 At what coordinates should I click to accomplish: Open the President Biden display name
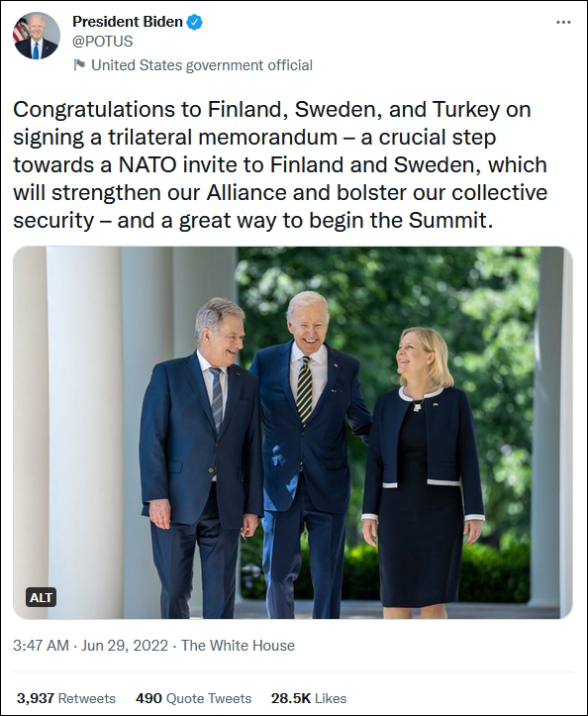tap(128, 22)
